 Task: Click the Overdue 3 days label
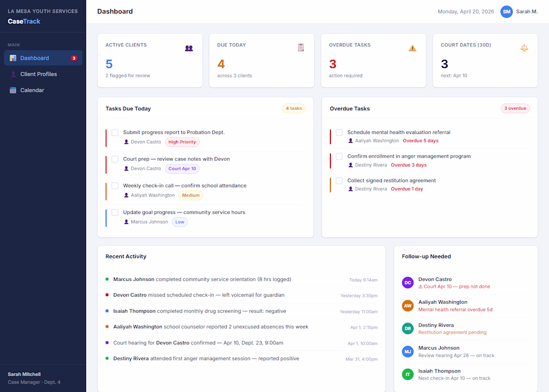pos(409,165)
